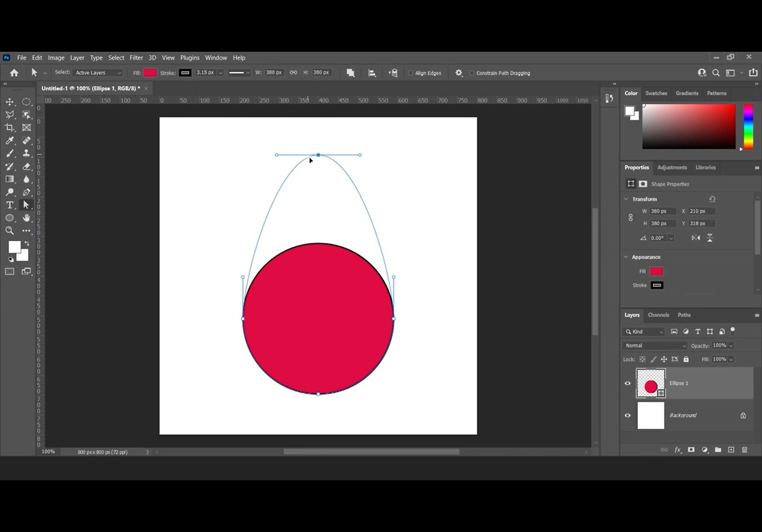Open the layer Kind filter dropdown
This screenshot has width=762, height=532.
[x=644, y=331]
